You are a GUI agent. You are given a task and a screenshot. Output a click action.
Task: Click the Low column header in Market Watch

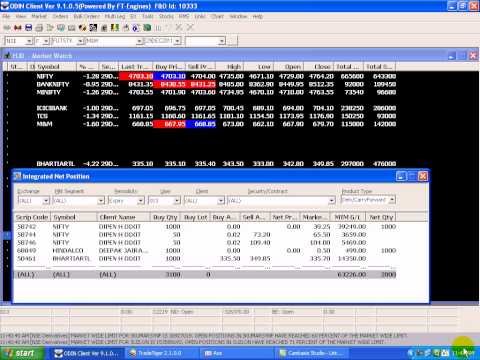pyautogui.click(x=260, y=67)
